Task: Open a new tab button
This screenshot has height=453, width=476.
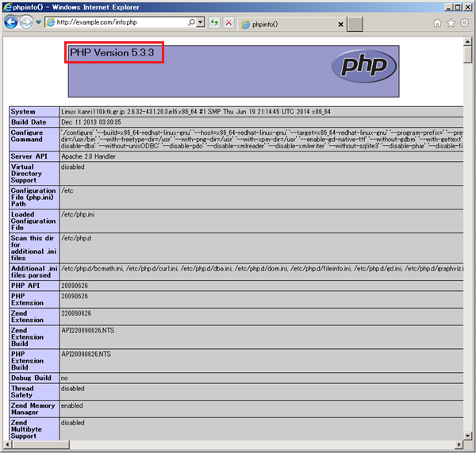Action: (355, 25)
